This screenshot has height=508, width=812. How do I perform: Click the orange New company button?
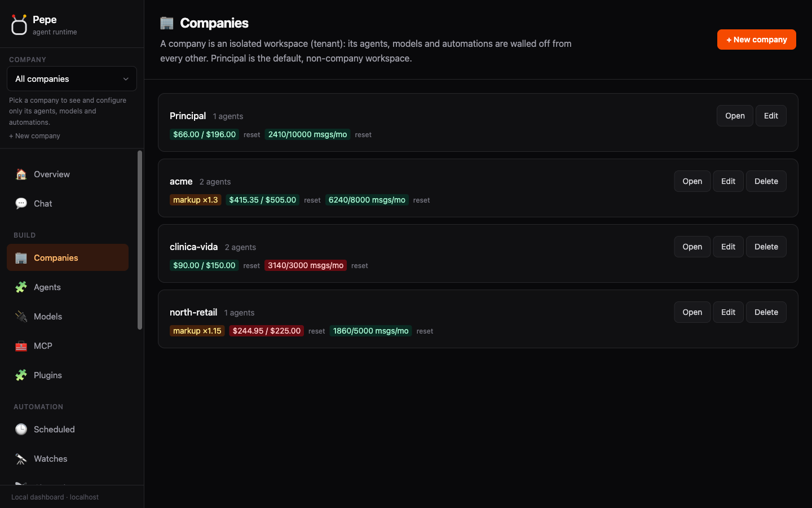click(757, 40)
